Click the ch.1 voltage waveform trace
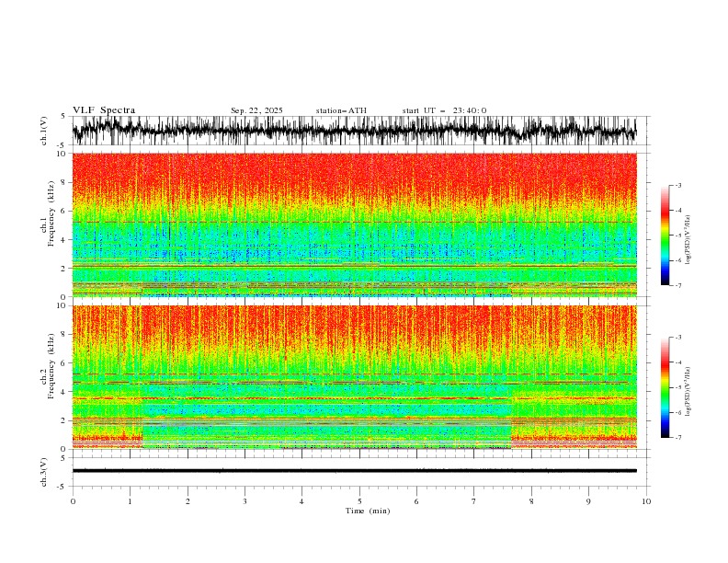Image resolution: width=728 pixels, height=563 pixels. click(x=354, y=131)
